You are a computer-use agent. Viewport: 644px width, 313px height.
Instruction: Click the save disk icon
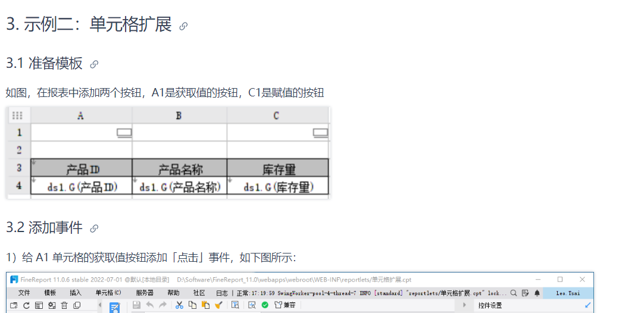click(136, 305)
